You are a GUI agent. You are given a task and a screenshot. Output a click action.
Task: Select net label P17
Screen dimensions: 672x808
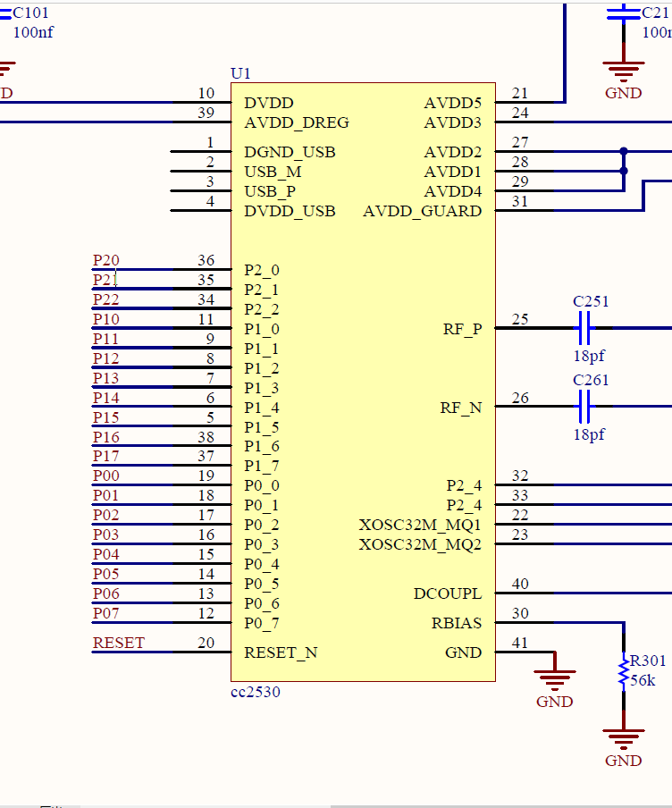(x=106, y=456)
